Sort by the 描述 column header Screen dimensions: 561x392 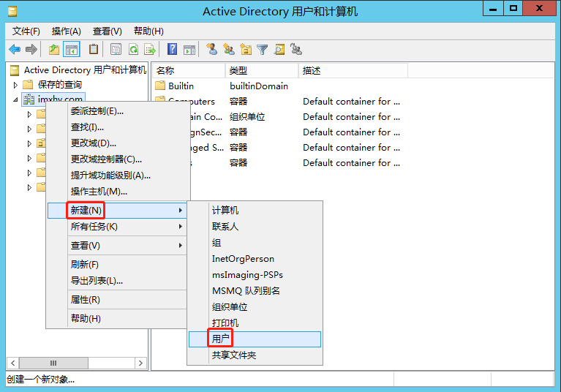[x=353, y=70]
